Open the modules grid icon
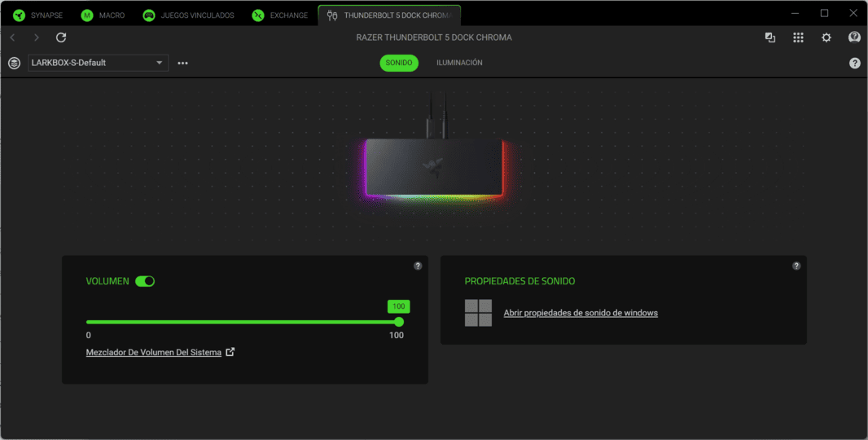Image resolution: width=868 pixels, height=440 pixels. click(798, 37)
